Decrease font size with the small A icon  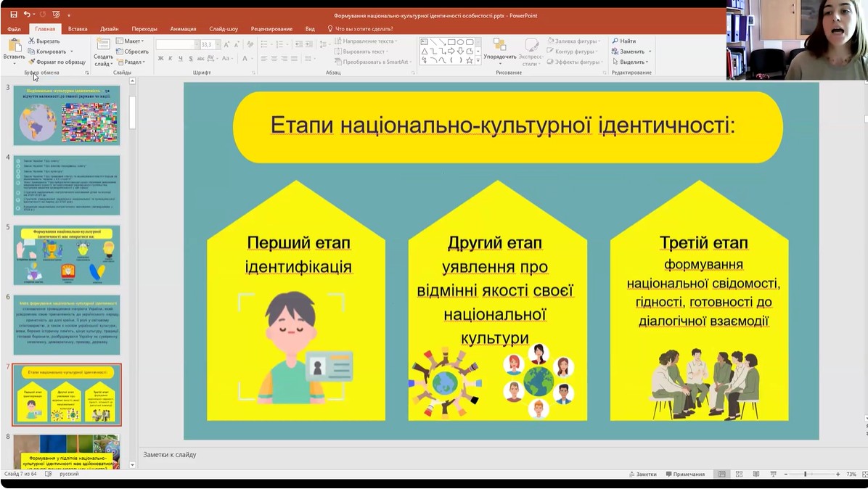tap(237, 44)
